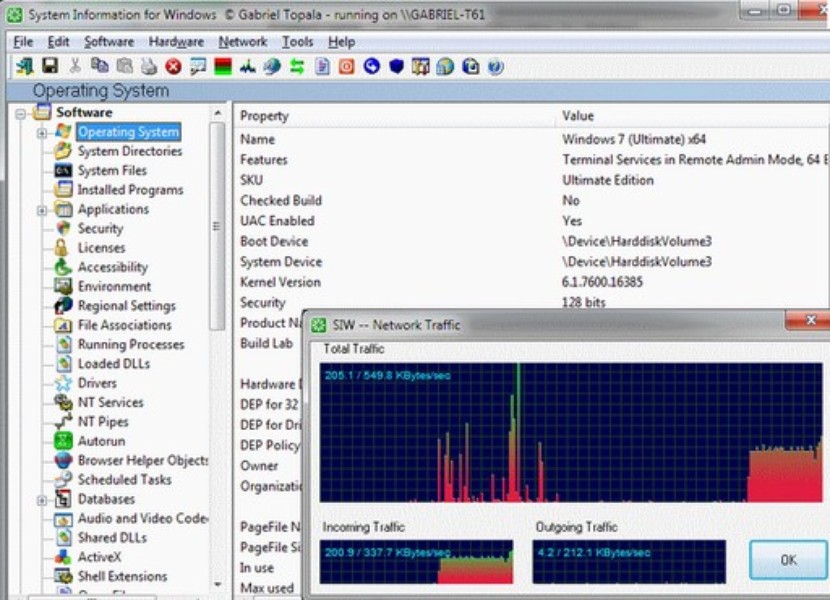Screen dimensions: 830x600
Task: Select NT Services in tree
Action: pyautogui.click(x=111, y=402)
